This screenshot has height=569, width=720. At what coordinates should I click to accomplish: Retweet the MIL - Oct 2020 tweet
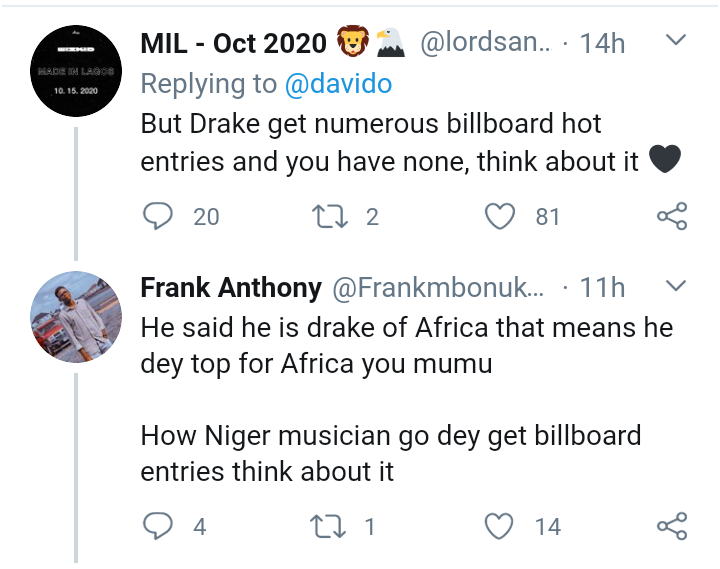(x=329, y=217)
